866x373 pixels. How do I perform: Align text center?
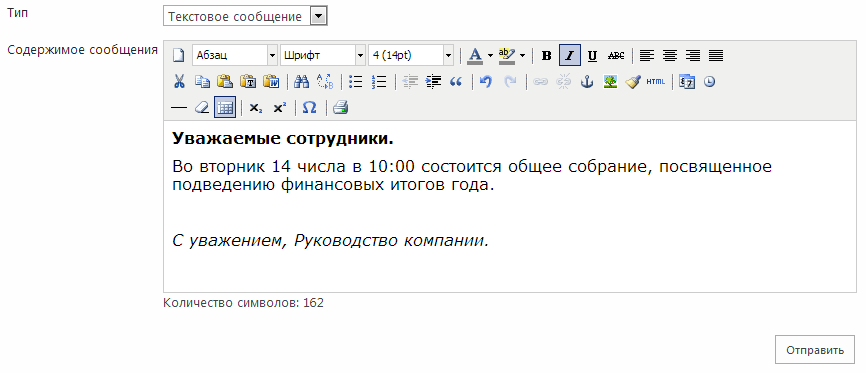coord(670,55)
